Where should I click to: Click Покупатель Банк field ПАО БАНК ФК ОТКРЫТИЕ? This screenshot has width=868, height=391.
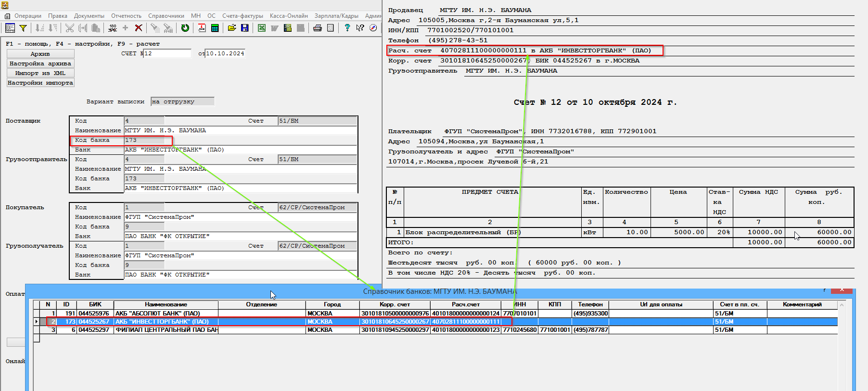coord(241,236)
